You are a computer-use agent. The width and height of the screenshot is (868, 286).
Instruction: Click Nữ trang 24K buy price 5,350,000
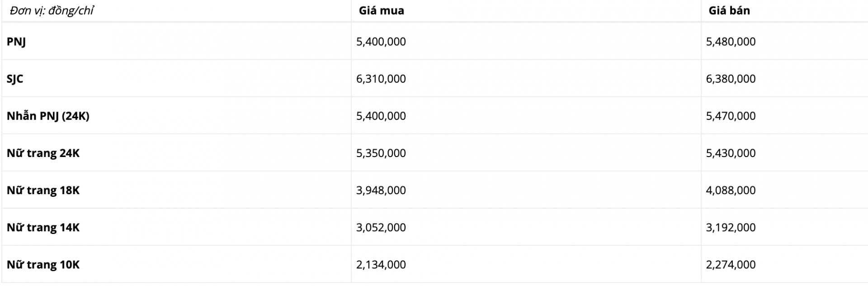pyautogui.click(x=381, y=153)
